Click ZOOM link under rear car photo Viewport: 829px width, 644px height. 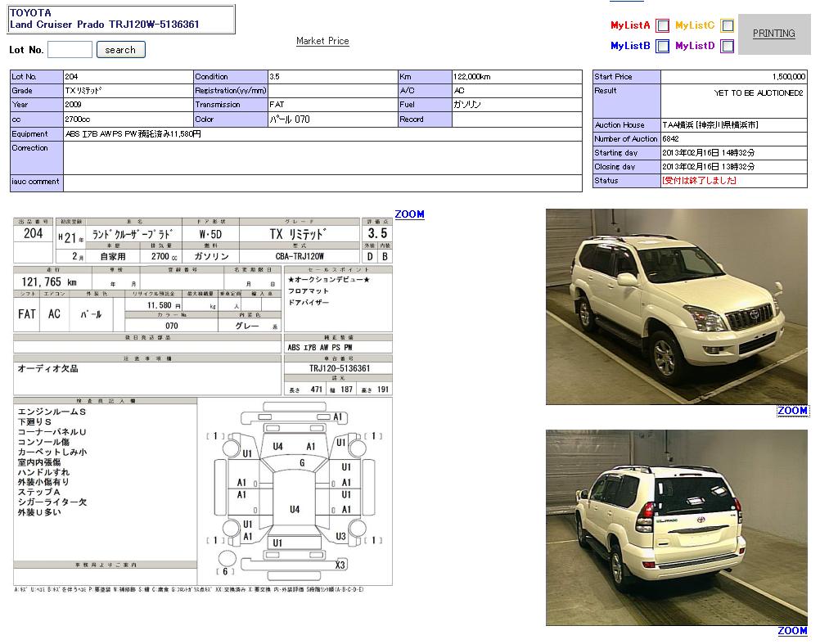(791, 631)
